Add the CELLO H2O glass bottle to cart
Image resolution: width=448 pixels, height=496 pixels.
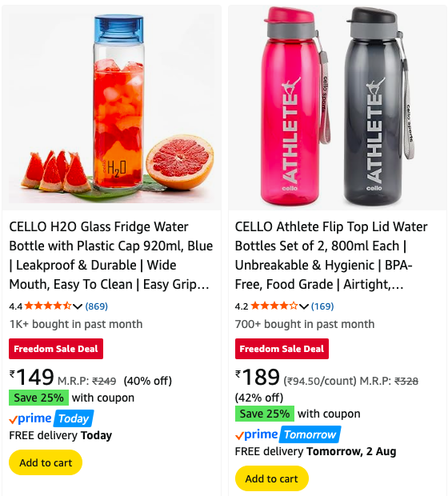46,462
